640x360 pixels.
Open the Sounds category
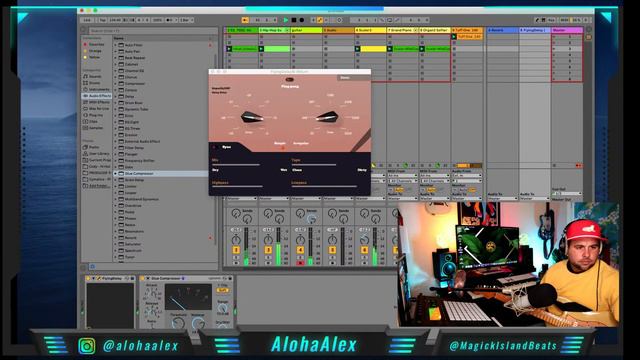[95, 76]
